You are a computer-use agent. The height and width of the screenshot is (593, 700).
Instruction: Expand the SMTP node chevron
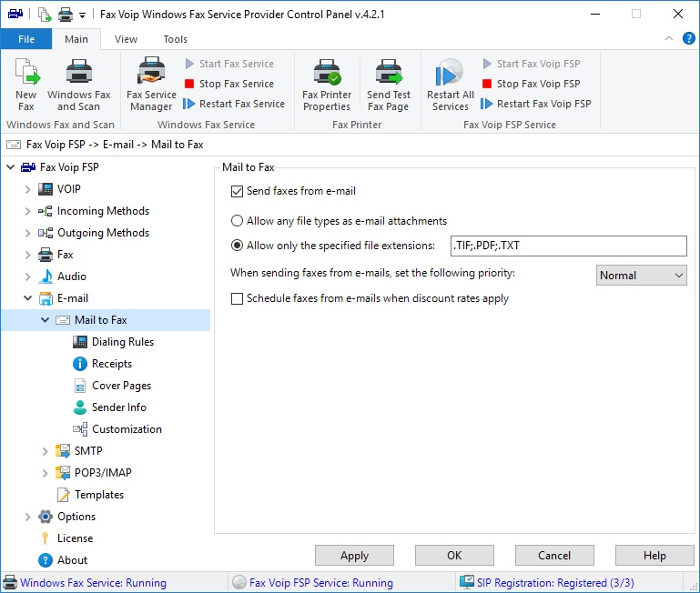click(46, 451)
